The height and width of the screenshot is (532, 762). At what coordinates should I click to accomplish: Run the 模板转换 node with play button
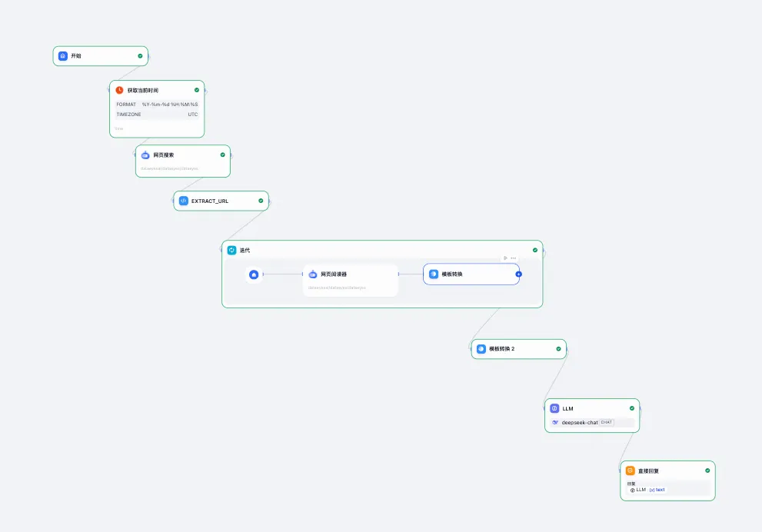coord(505,258)
